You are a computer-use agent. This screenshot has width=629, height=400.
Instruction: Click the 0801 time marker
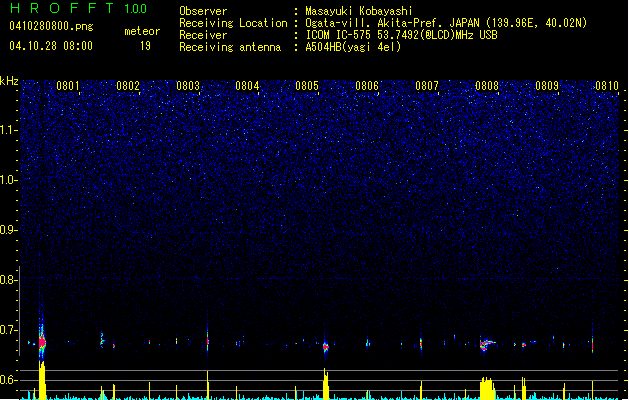(x=68, y=86)
